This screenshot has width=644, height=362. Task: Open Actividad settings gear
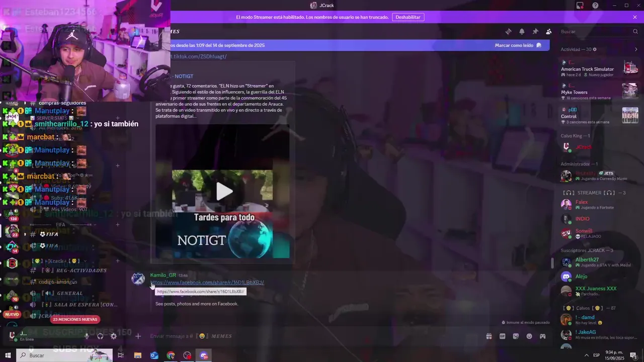pos(595,49)
